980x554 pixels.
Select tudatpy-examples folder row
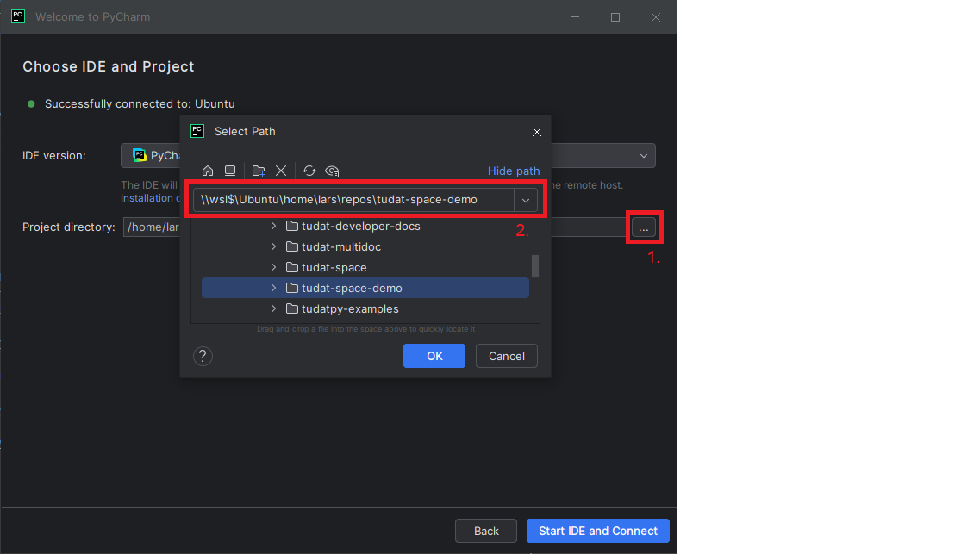coord(365,308)
